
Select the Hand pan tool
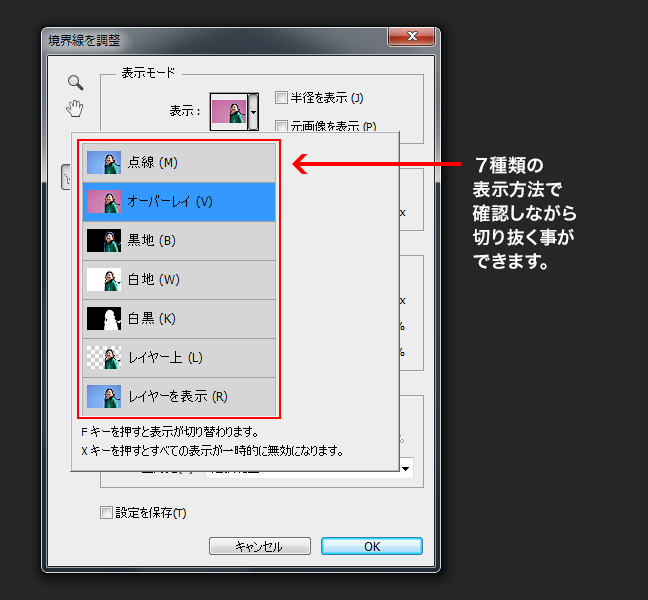[74, 108]
